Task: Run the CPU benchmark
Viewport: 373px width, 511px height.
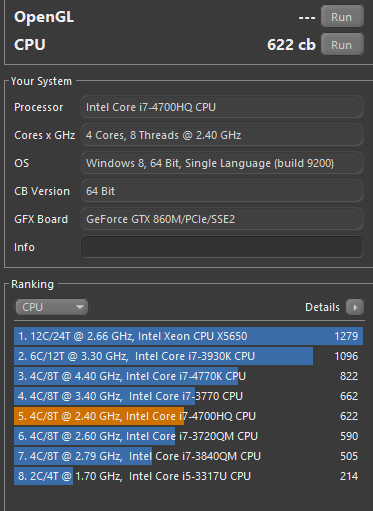Action: [x=342, y=44]
